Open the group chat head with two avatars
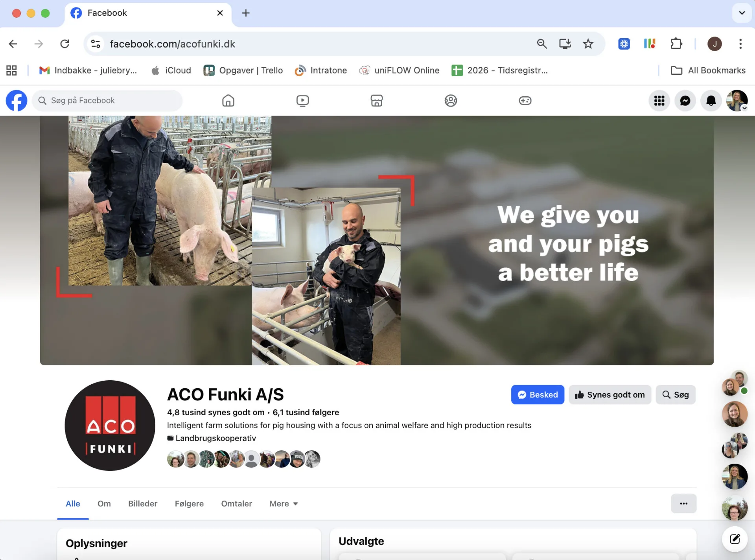755x560 pixels. (735, 445)
